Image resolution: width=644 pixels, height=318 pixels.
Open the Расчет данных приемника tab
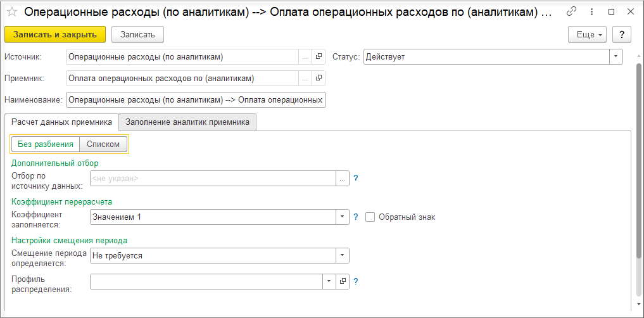point(61,122)
